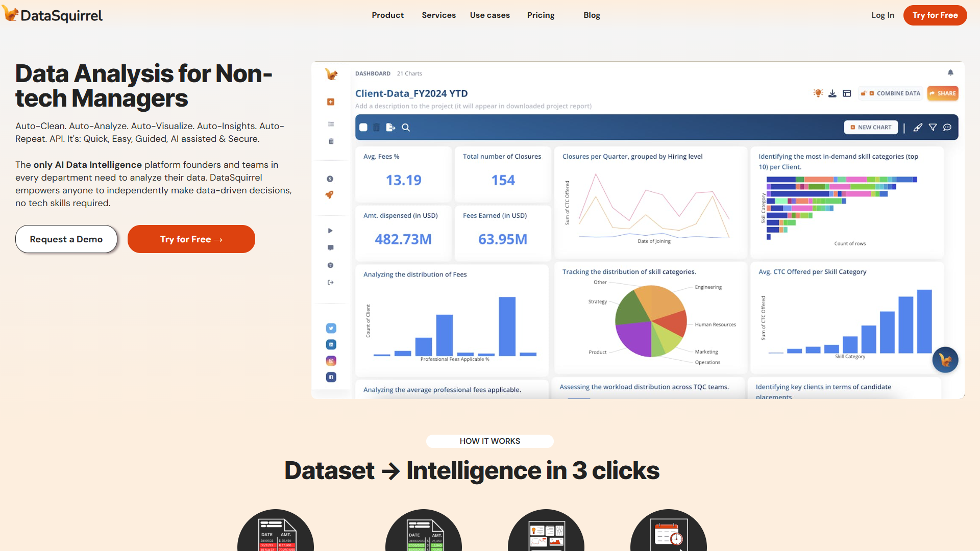
Task: Switch to the table layout view icon
Action: click(x=847, y=93)
